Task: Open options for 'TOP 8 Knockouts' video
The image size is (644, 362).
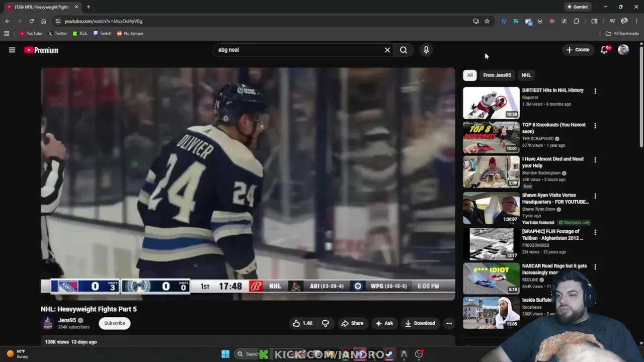Action: point(595,126)
